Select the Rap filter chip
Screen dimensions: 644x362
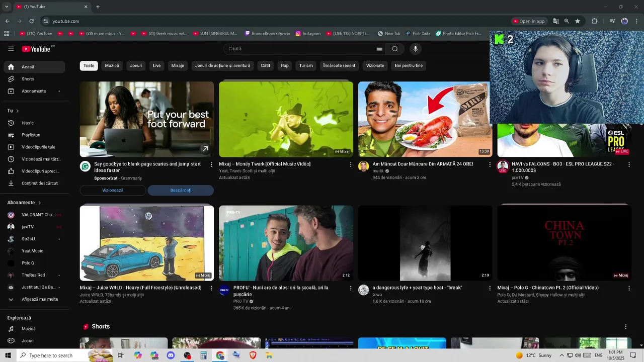point(285,66)
